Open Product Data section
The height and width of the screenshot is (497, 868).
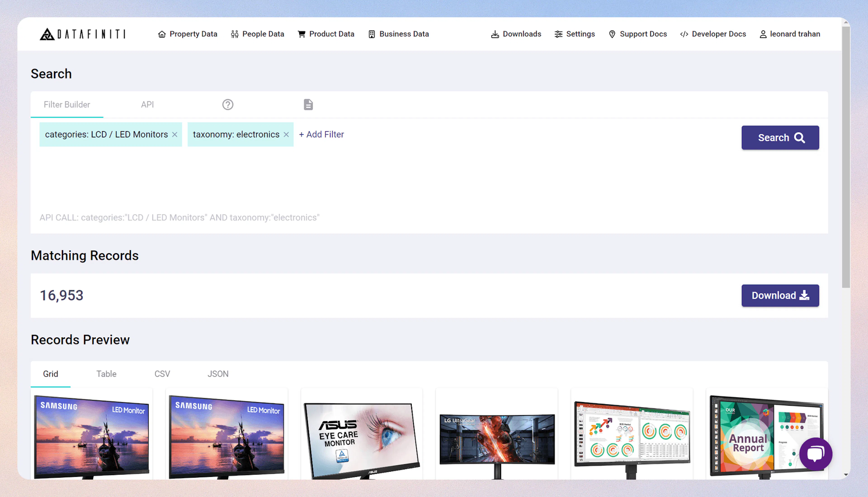tap(325, 34)
